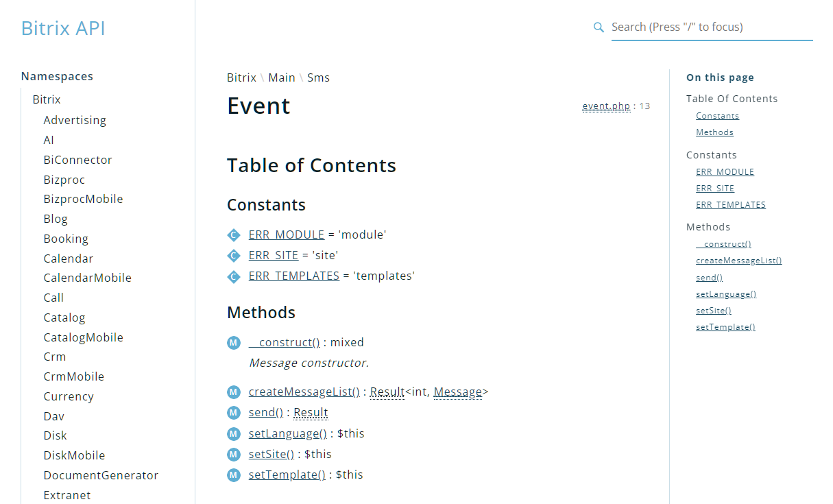
Task: Focus the search input field
Action: (712, 27)
